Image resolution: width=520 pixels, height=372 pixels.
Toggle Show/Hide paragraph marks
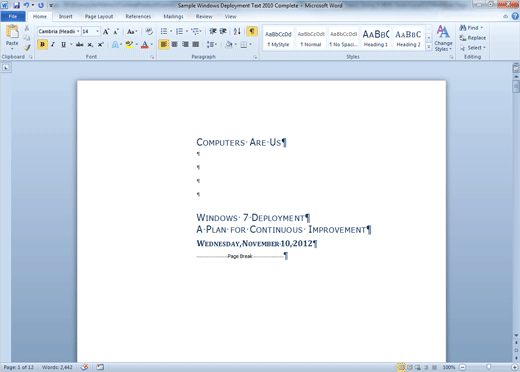point(252,32)
